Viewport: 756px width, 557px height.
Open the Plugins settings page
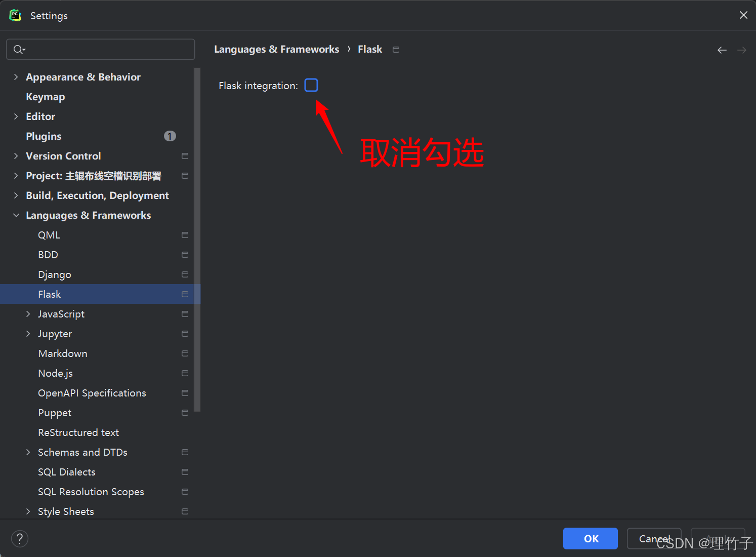[44, 136]
